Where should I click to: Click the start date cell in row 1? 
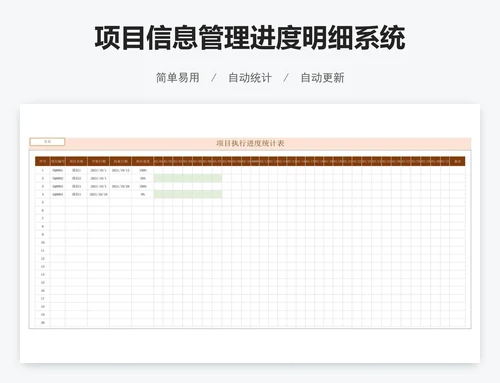(98, 170)
